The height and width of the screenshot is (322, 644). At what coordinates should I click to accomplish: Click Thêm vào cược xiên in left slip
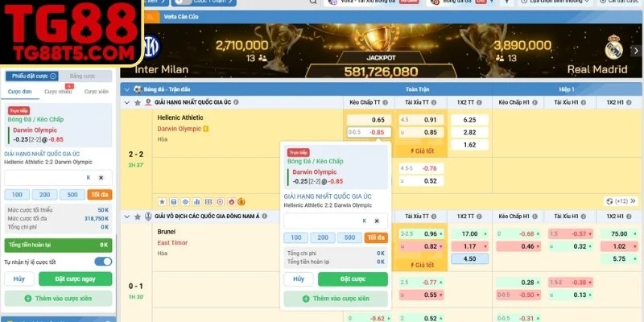[58, 299]
